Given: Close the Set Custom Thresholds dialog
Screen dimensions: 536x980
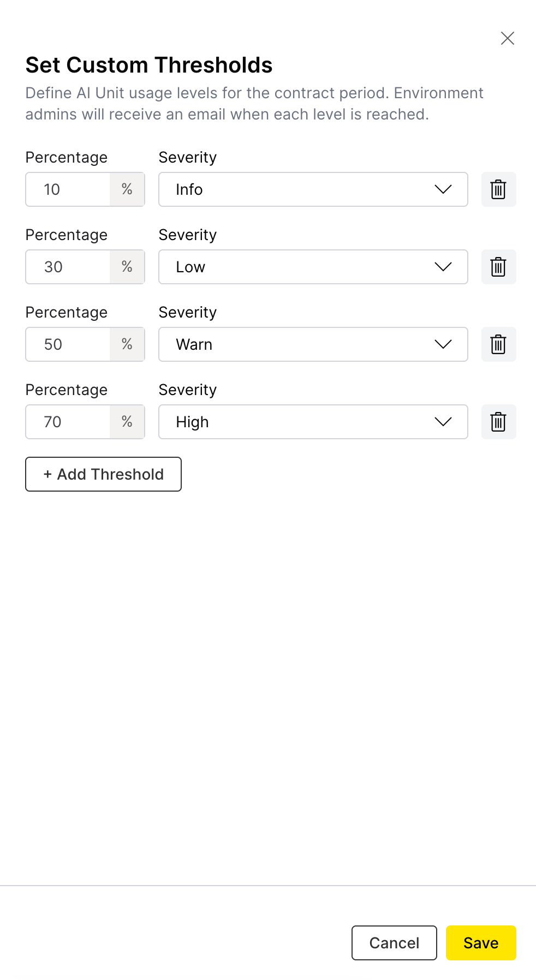Looking at the screenshot, I should click(x=508, y=38).
